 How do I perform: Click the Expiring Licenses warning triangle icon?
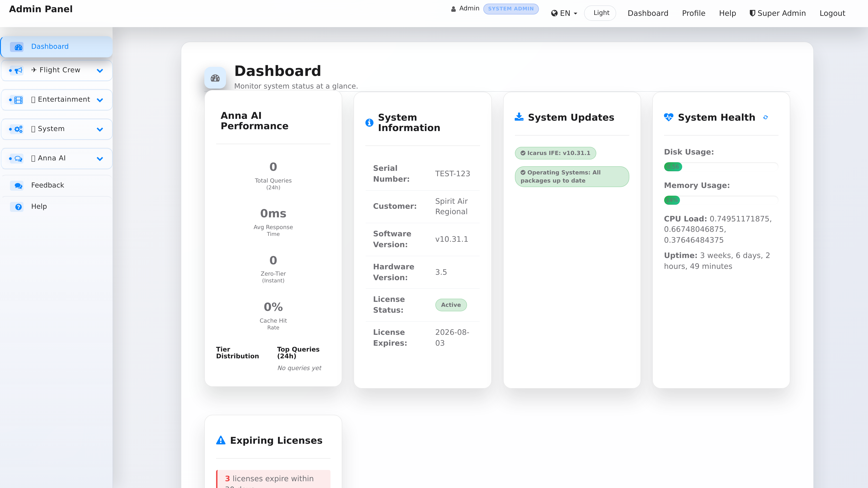click(221, 440)
